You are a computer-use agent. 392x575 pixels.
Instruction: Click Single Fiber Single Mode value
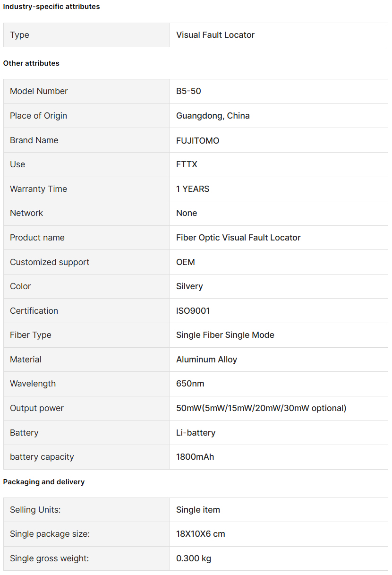[x=225, y=335]
